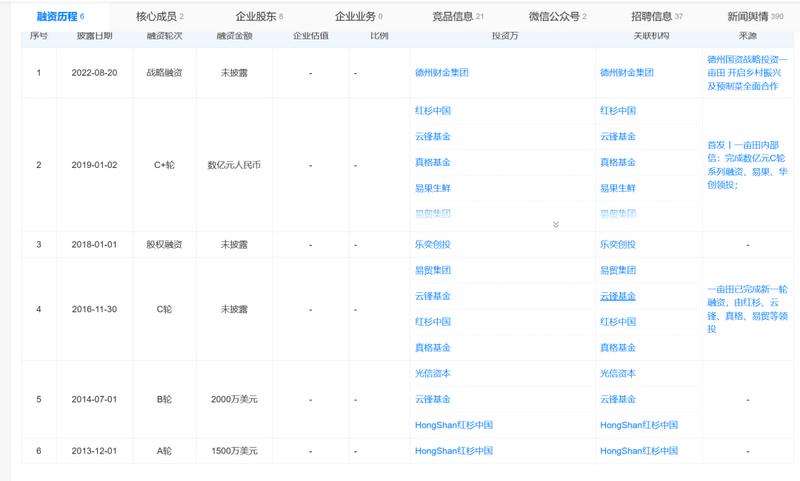800x481 pixels.
Task: Select the date 2018-01-01
Action: pos(94,244)
